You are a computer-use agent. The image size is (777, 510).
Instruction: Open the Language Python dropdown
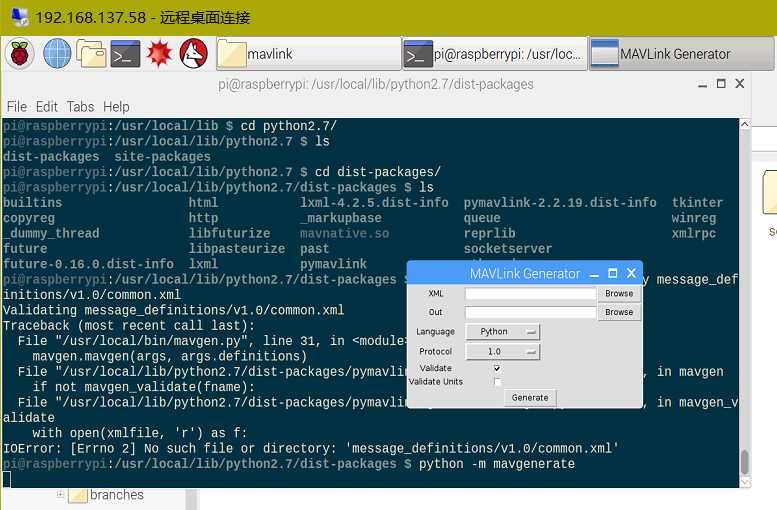coord(502,332)
